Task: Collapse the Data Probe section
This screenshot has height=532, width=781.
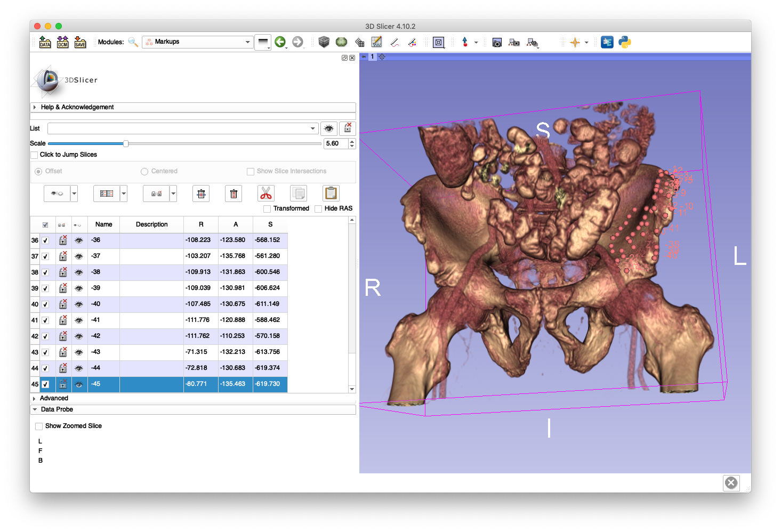Action: pos(57,409)
